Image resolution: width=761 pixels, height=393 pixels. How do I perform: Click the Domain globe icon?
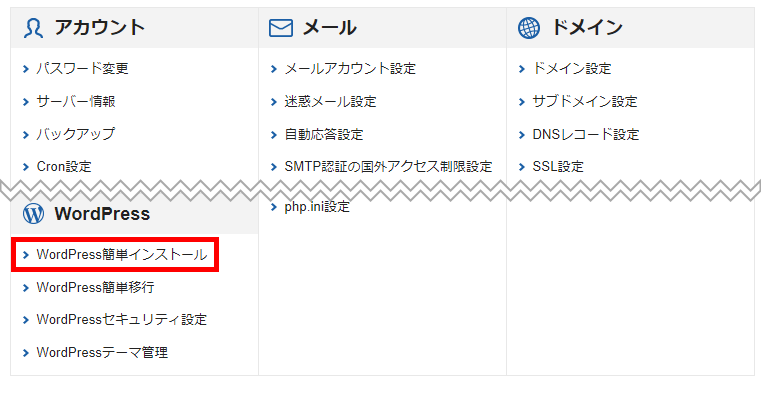(529, 28)
